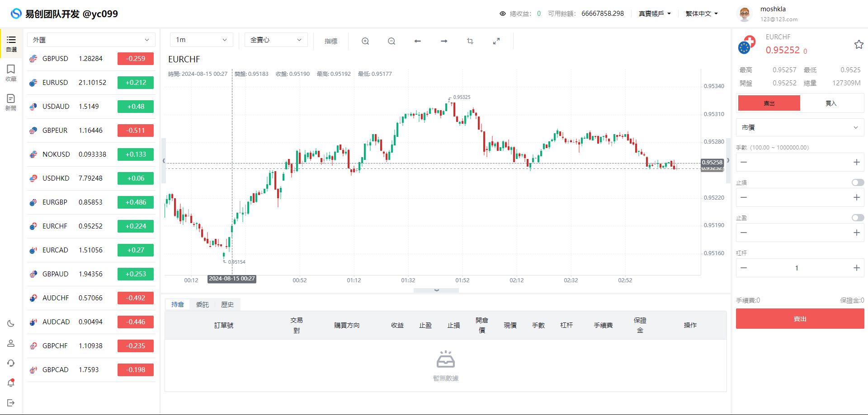868x415 pixels.
Task: Add EURCHF to favorites star
Action: click(x=859, y=44)
